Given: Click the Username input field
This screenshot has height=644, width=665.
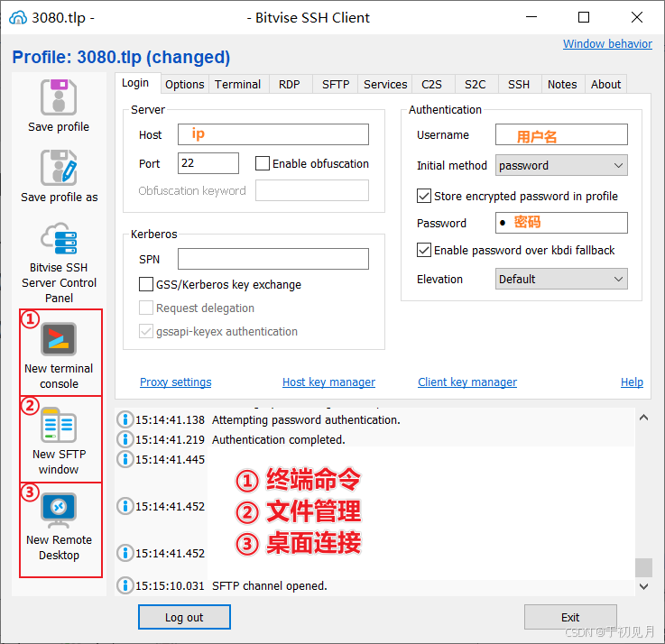Looking at the screenshot, I should 561,134.
